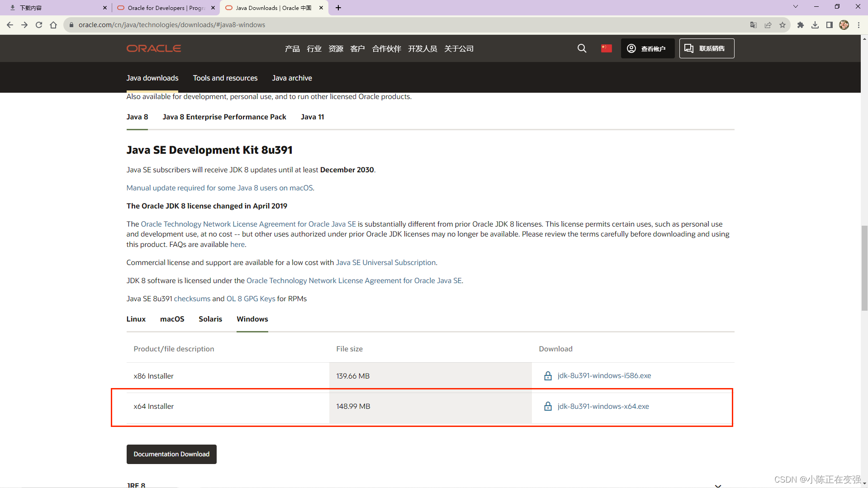Switch to the Windows downloads tab
The height and width of the screenshot is (488, 868).
(x=252, y=319)
